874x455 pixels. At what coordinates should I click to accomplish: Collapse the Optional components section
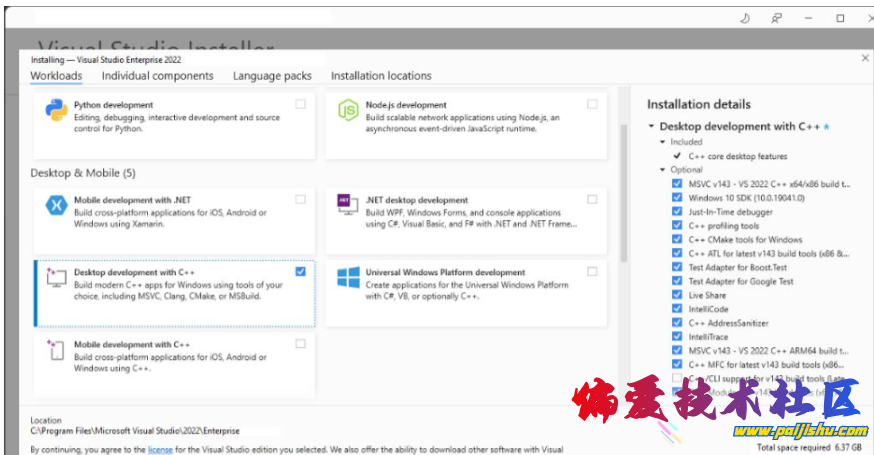[662, 170]
